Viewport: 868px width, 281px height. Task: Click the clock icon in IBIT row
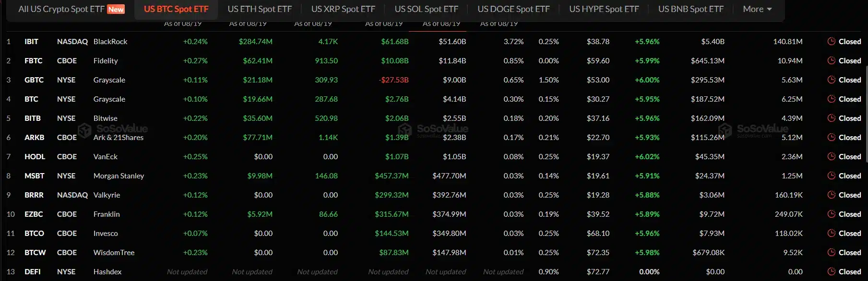[x=832, y=42]
